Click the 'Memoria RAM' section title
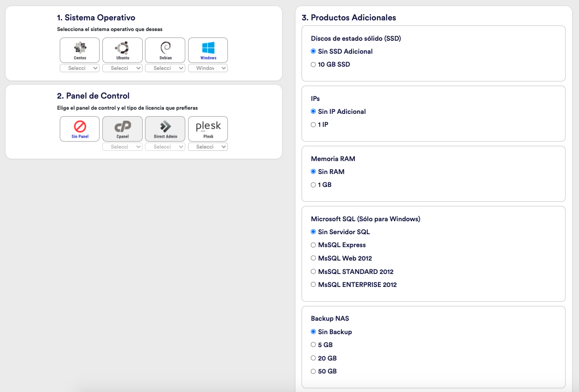 pos(333,159)
